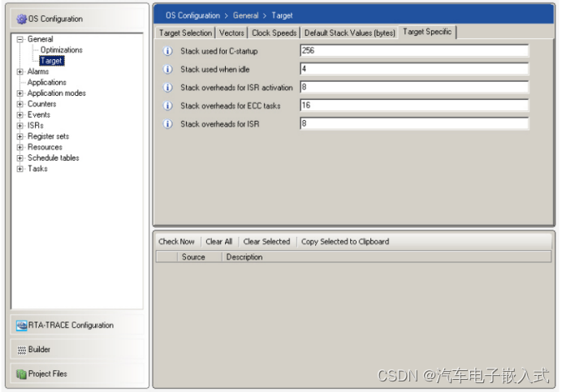This screenshot has width=562, height=392.
Task: Select Application modes label in tree
Action: [57, 93]
